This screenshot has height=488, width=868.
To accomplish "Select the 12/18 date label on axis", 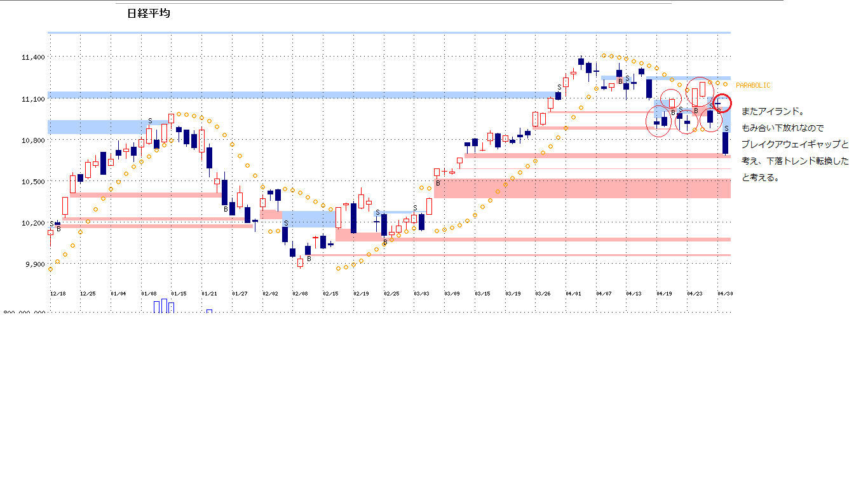I will 58,294.
